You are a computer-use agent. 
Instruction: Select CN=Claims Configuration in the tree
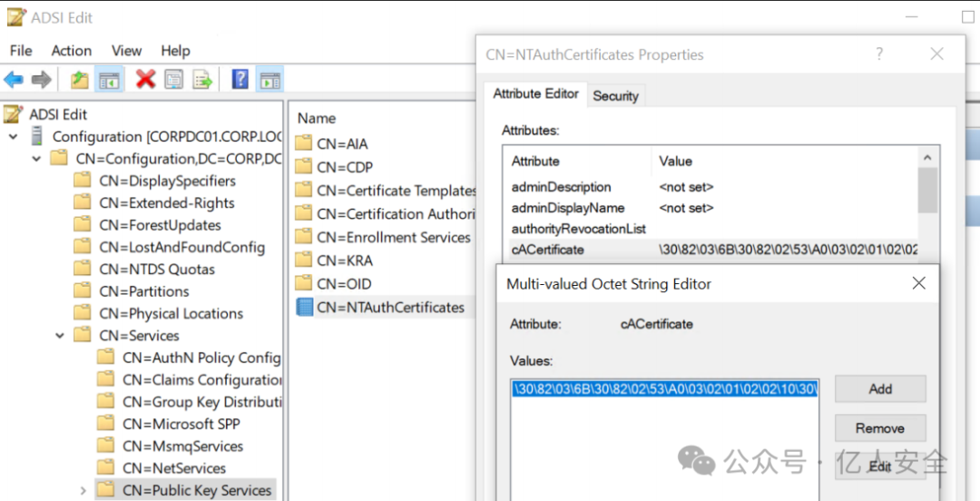click(x=201, y=379)
